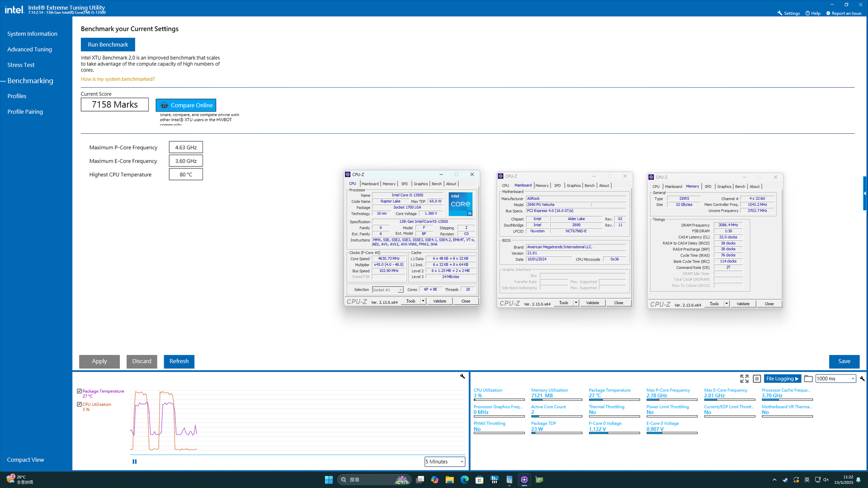
Task: Expand the collapsed side panel arrow on right edge
Action: coord(865,193)
